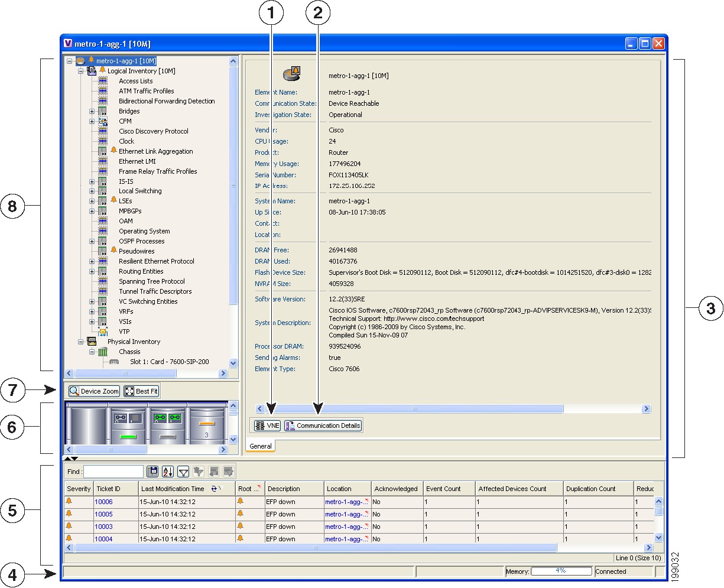724x588 pixels.
Task: Expand the Local Switching node
Action: pyautogui.click(x=92, y=191)
